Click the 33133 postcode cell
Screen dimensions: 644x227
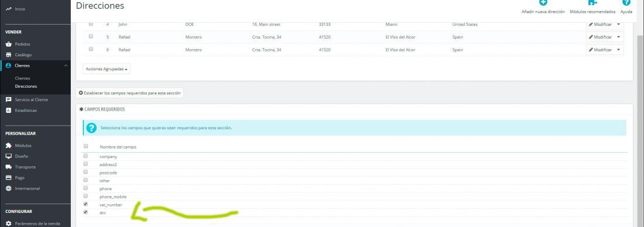[x=325, y=25]
